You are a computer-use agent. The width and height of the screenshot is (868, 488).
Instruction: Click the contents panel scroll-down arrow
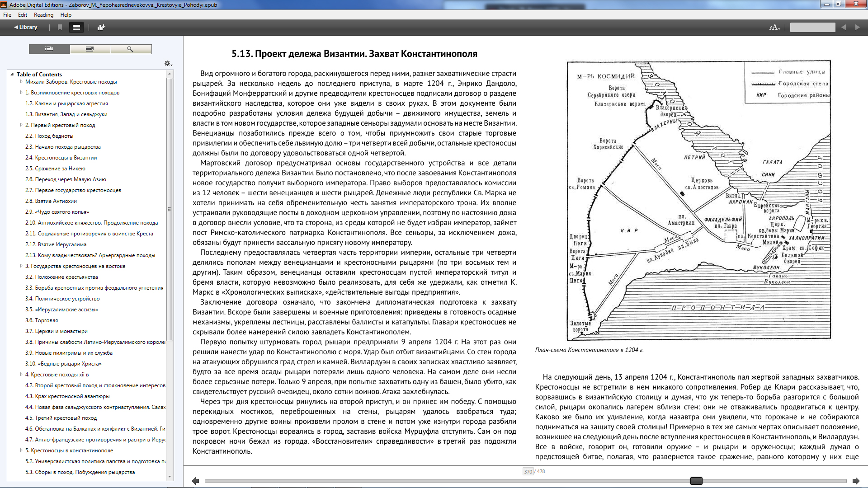tap(170, 476)
